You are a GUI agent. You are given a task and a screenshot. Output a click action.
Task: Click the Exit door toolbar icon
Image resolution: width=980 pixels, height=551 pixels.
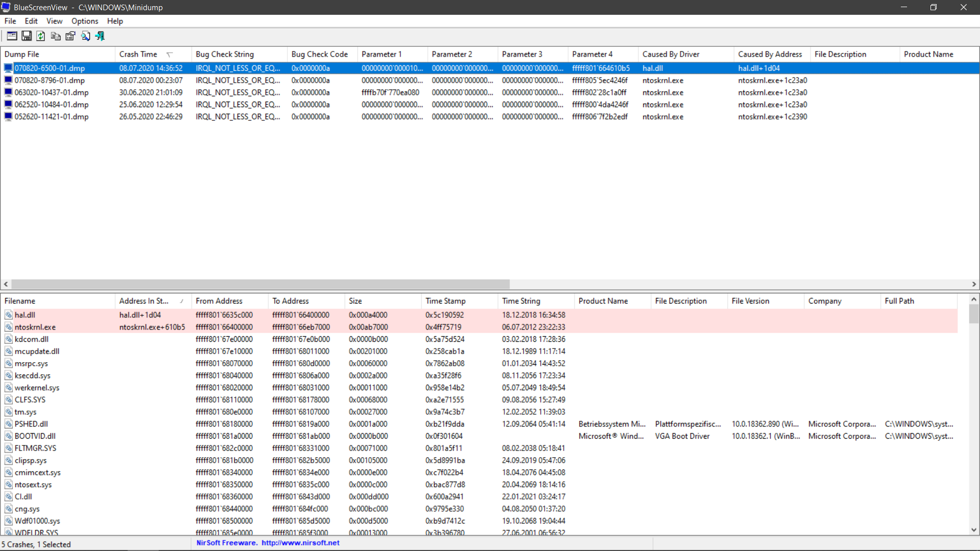pyautogui.click(x=100, y=36)
